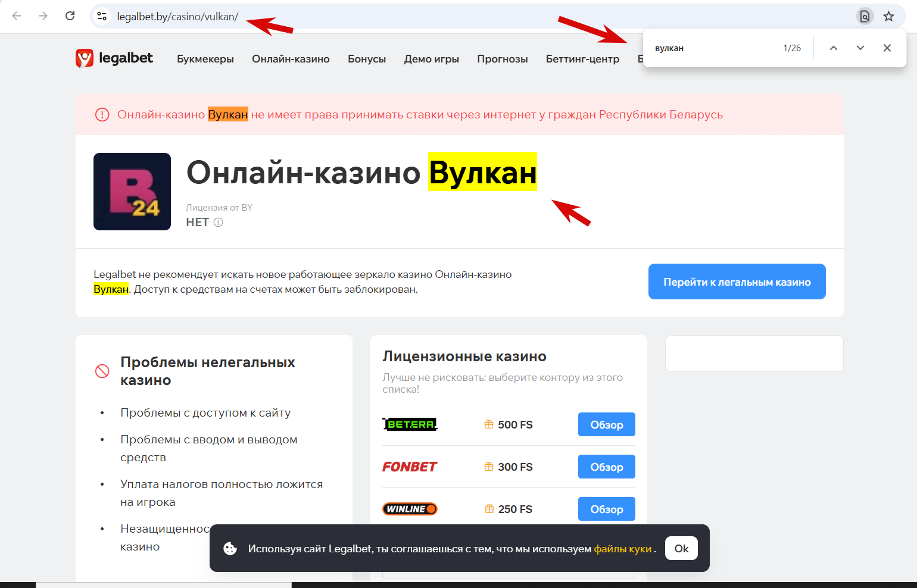
Task: Open the Бонусы menu
Action: 367,59
